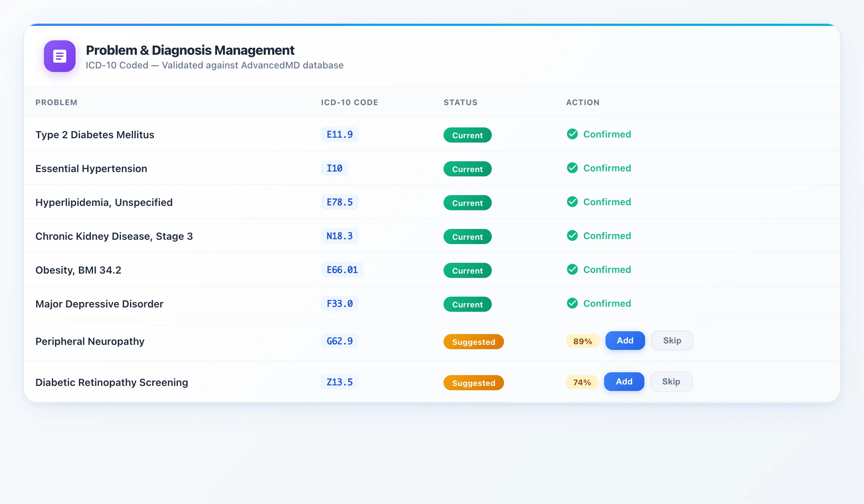Image resolution: width=864 pixels, height=504 pixels.
Task: Select the Z13.5 code for retinopathy screening
Action: [339, 382]
